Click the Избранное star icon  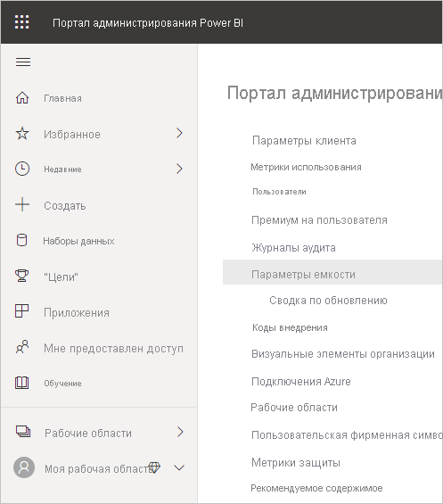coord(22,134)
